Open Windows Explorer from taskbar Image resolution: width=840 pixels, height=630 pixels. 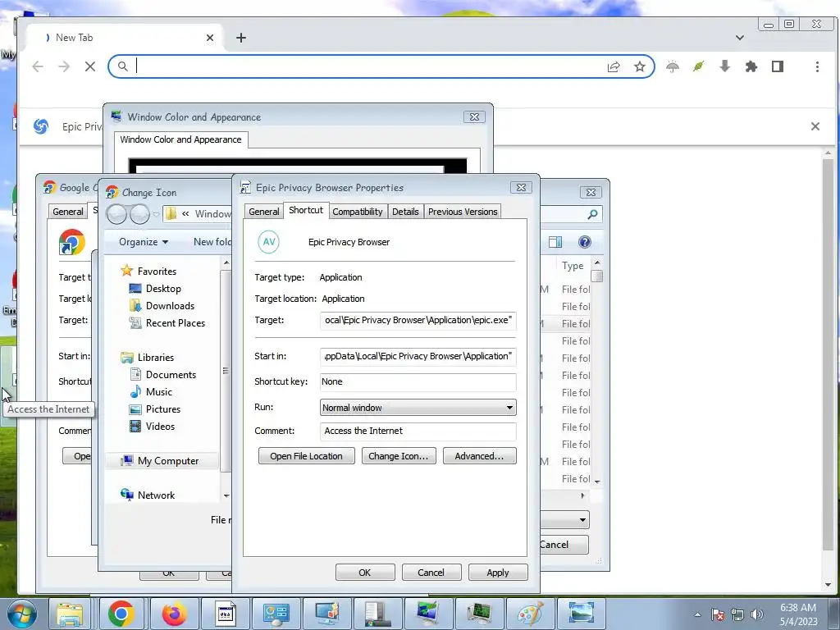tap(70, 614)
